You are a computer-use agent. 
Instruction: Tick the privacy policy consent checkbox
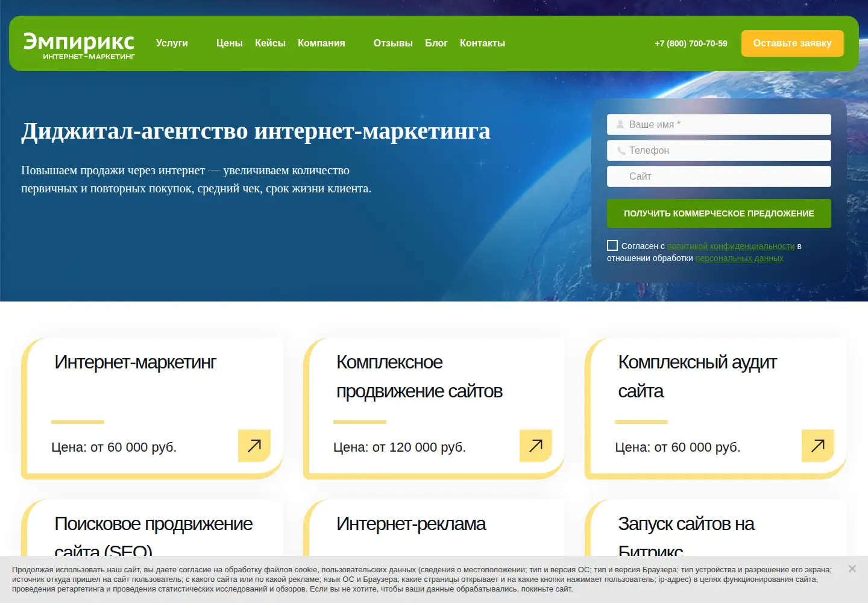pyautogui.click(x=612, y=245)
